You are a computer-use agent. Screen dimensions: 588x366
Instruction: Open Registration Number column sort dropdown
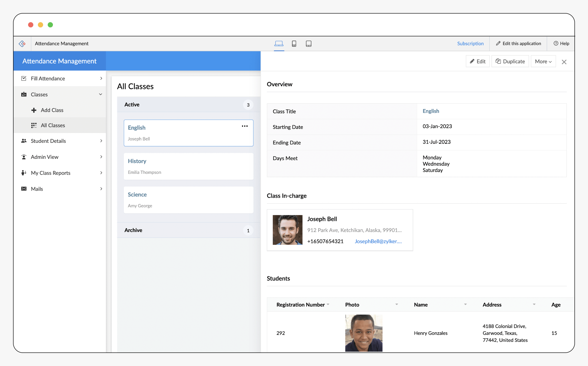(328, 304)
